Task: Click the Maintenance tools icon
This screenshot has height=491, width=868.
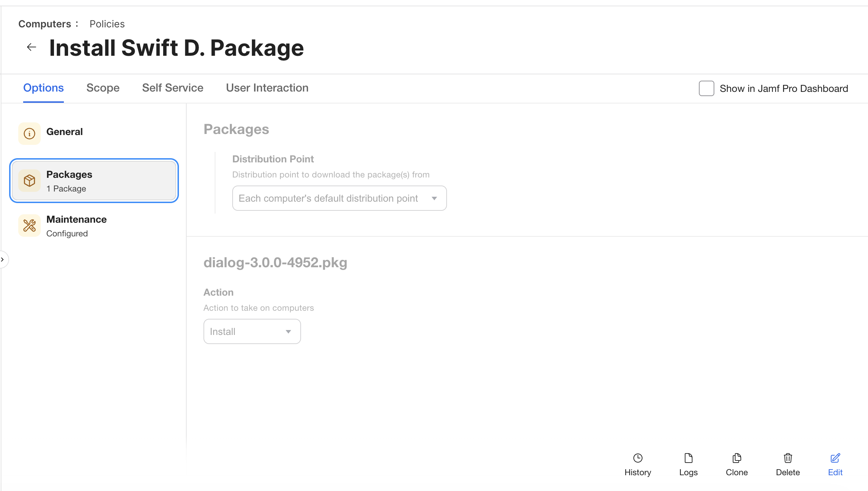Action: (x=29, y=226)
